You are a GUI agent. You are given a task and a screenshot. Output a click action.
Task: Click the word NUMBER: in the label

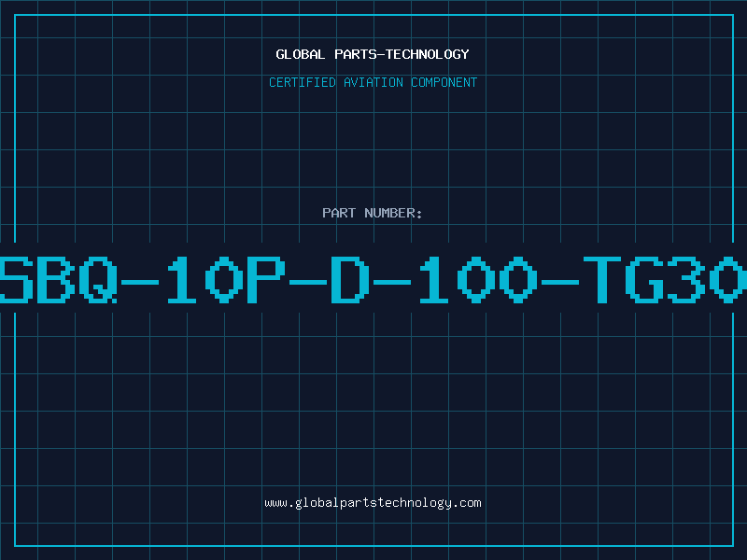[393, 213]
